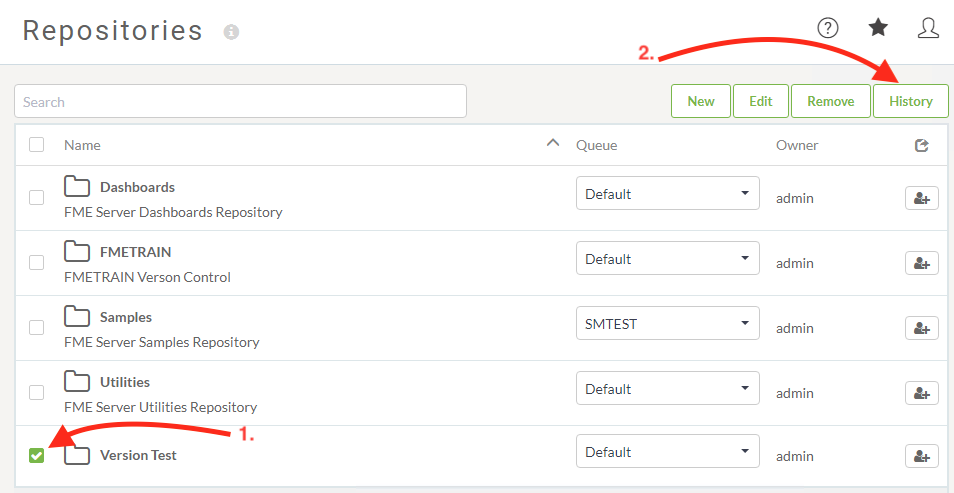Sort by the Name column header

coord(82,145)
